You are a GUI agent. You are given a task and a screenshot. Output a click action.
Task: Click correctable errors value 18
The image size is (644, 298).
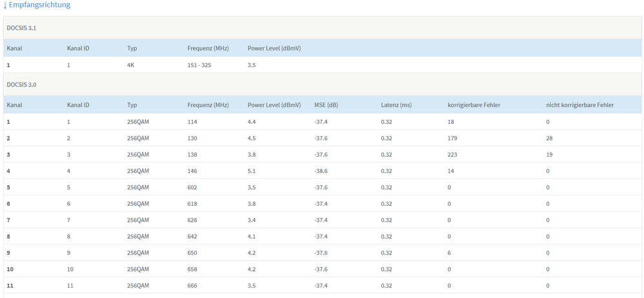coord(450,122)
